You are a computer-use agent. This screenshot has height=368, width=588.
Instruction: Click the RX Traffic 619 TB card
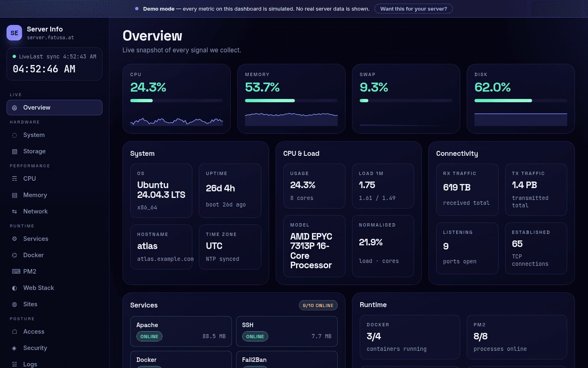click(x=467, y=190)
